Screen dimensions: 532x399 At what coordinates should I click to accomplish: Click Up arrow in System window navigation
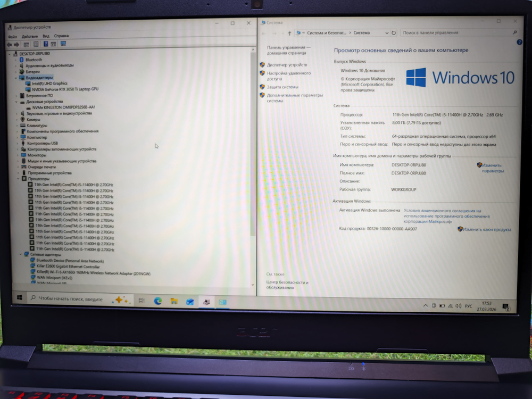(289, 33)
